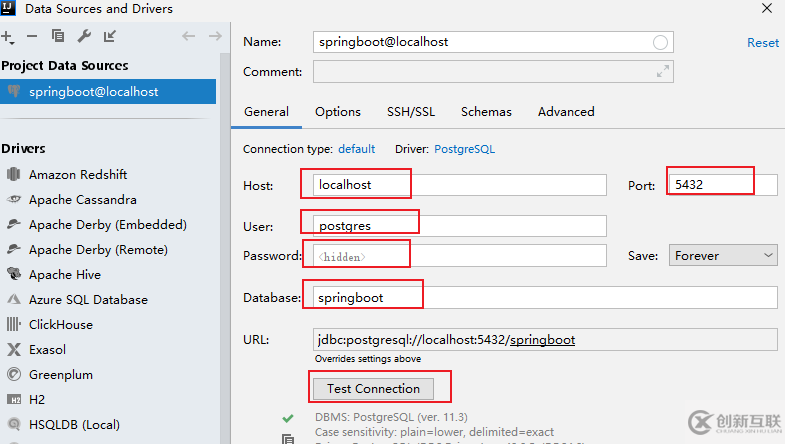Click the Port field
785x444 pixels.
click(x=723, y=185)
